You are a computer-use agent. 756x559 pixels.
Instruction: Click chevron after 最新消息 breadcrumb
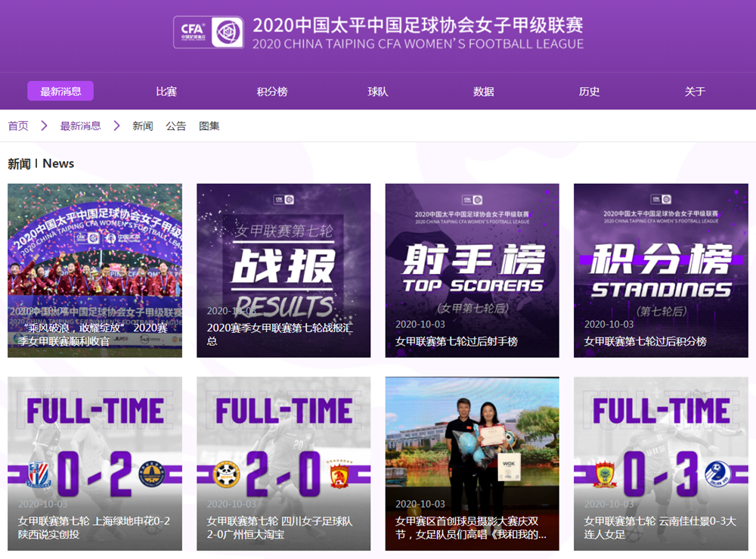tap(116, 126)
